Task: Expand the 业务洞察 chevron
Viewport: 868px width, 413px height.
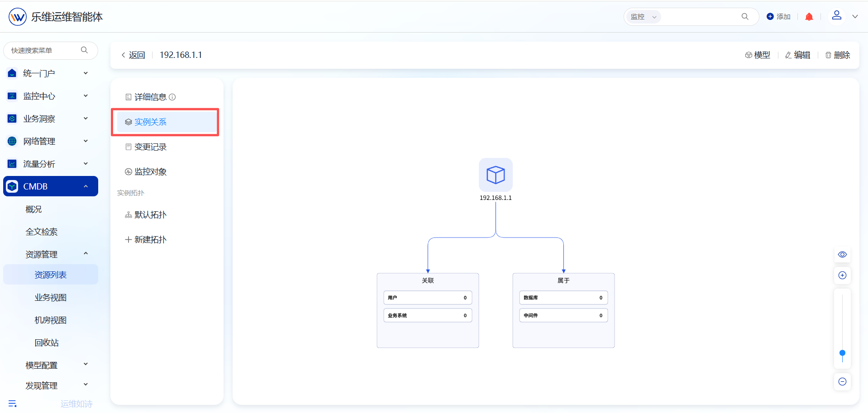Action: pyautogui.click(x=86, y=119)
